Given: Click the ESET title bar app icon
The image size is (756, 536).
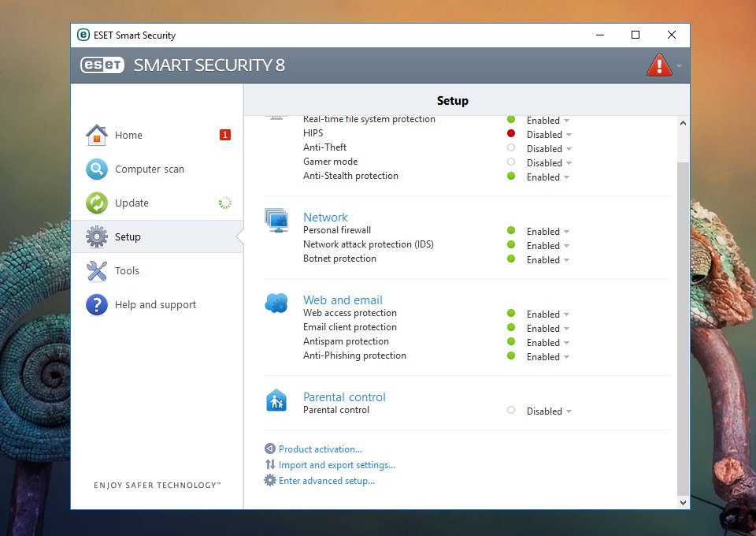Looking at the screenshot, I should (83, 35).
